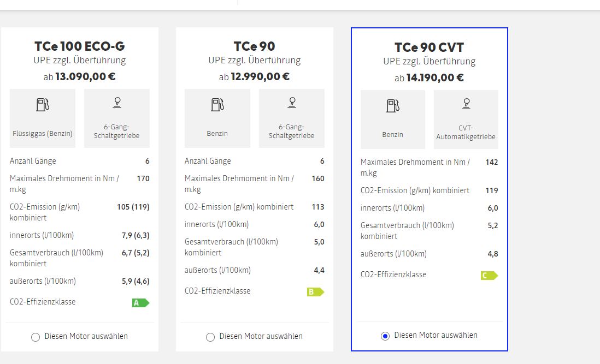Screen dimensions: 600x364
Task: Click the Flüssiggas (Benzin) fuel tile
Action: tap(43, 118)
